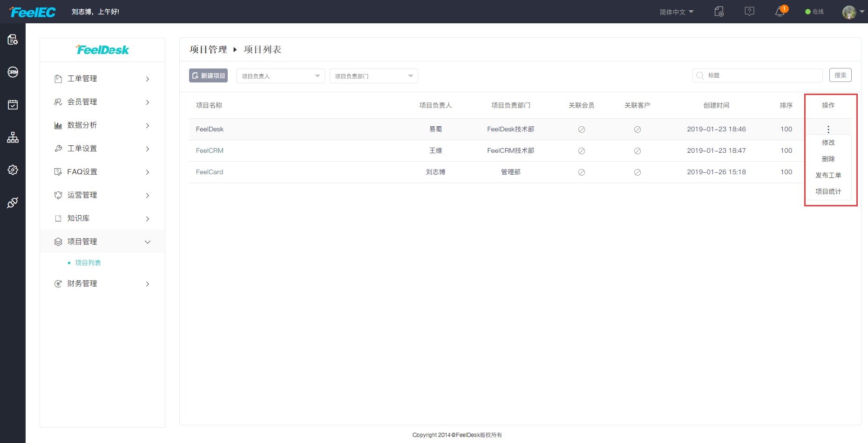
Task: Click the three-dot action icon for FeelDesk row
Action: click(828, 129)
